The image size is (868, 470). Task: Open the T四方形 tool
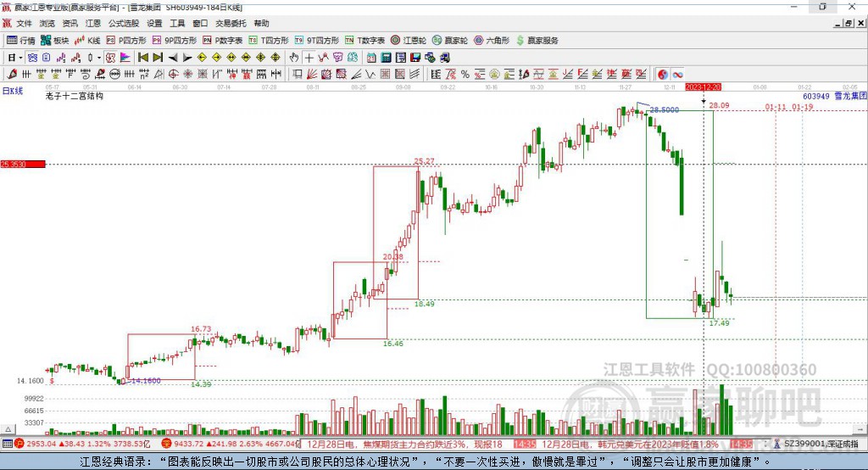(269, 41)
